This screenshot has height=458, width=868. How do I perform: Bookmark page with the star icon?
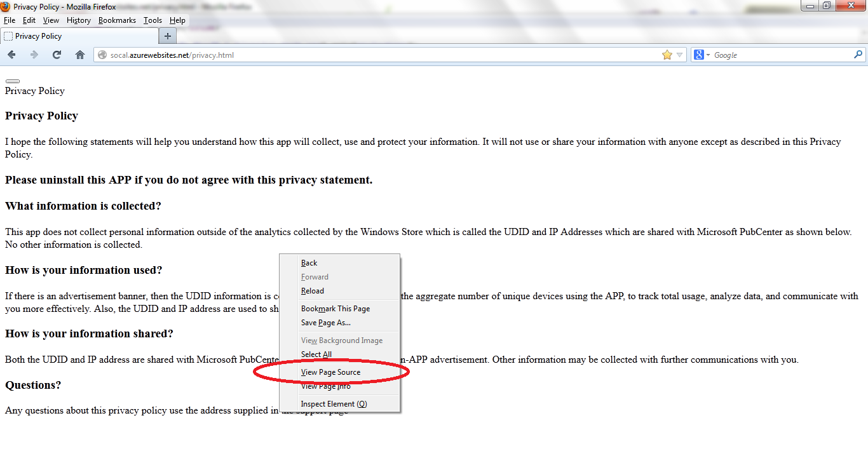point(667,55)
